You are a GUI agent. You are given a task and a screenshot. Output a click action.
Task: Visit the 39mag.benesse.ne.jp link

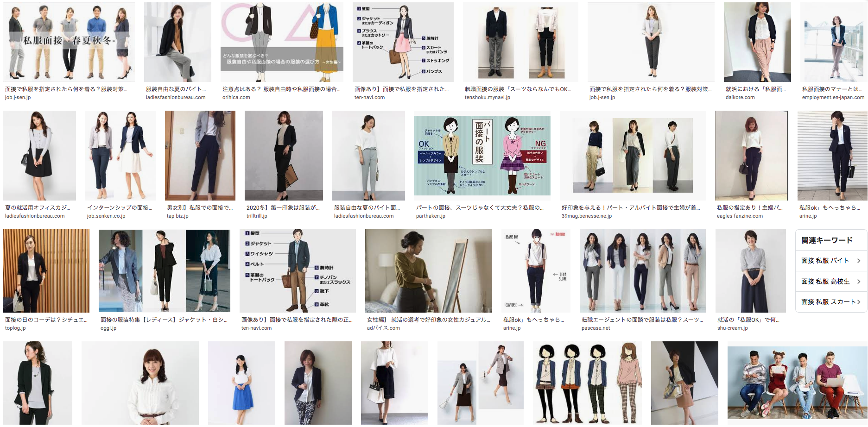click(586, 216)
